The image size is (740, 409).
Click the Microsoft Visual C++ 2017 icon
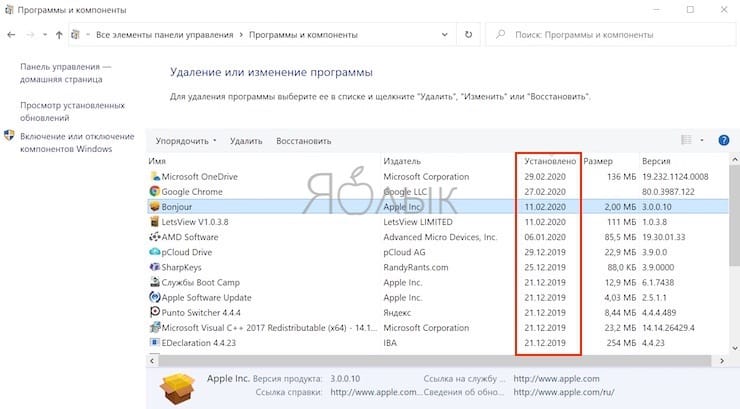pos(154,327)
